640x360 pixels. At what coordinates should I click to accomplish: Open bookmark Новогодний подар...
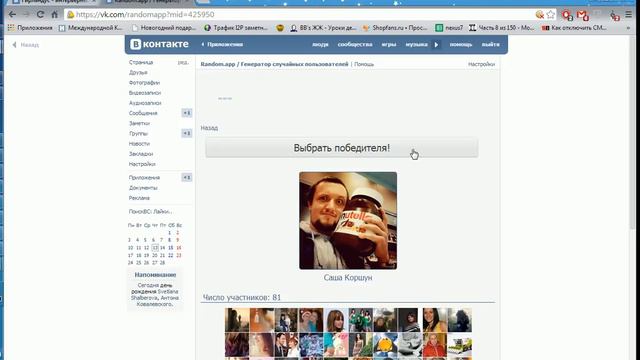point(164,28)
